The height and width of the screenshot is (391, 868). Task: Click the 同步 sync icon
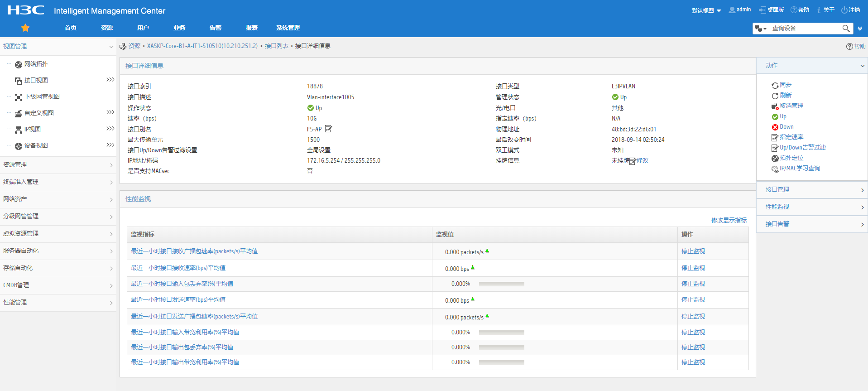point(775,85)
